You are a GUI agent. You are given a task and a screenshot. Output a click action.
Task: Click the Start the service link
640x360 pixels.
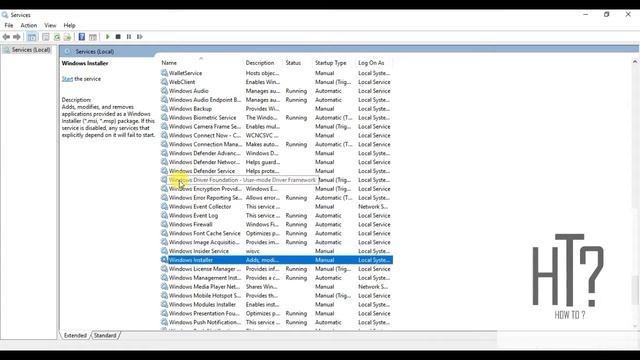pyautogui.click(x=67, y=79)
